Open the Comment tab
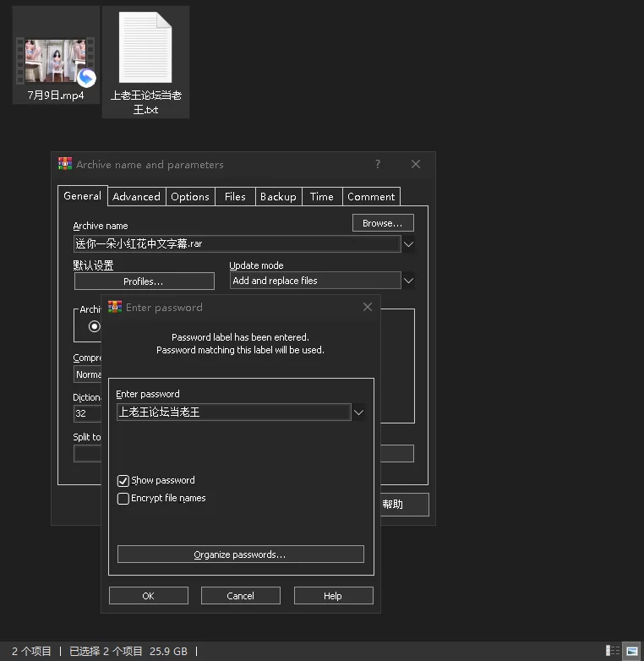Image resolution: width=644 pixels, height=661 pixels. pos(371,197)
